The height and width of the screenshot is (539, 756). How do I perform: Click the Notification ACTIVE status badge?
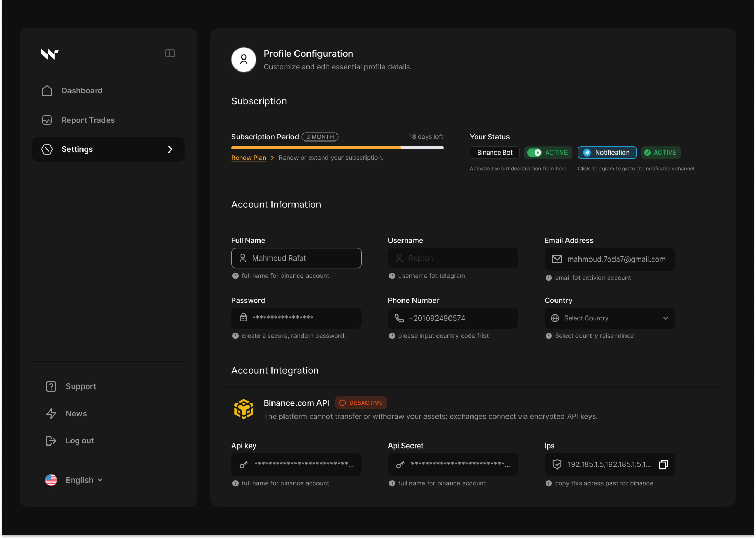pyautogui.click(x=660, y=153)
